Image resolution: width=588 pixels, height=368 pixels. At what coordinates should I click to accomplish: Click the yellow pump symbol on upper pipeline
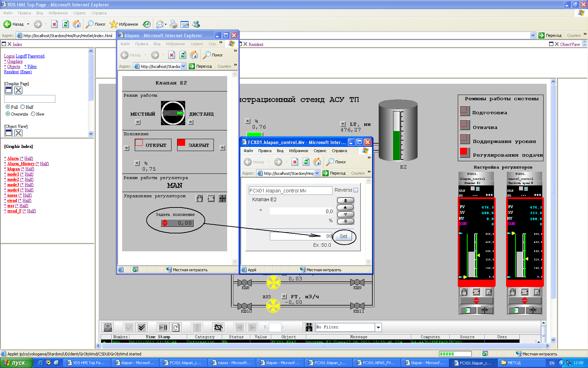point(273,282)
